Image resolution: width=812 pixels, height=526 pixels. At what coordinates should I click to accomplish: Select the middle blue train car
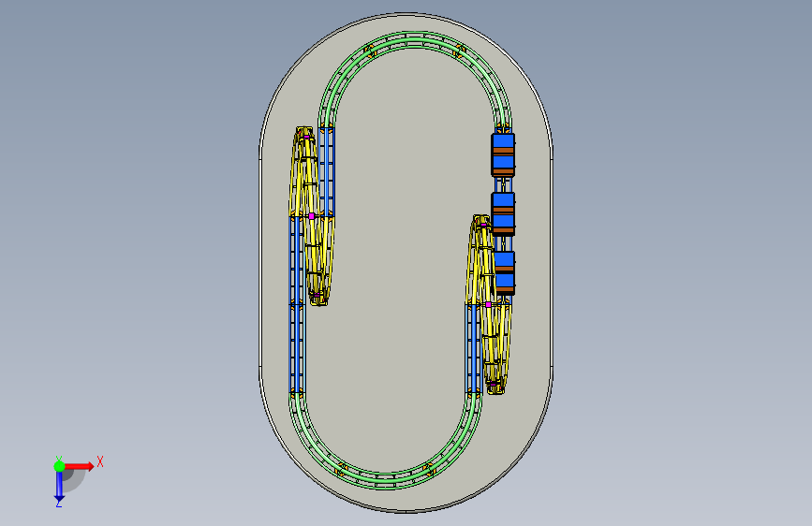503,213
